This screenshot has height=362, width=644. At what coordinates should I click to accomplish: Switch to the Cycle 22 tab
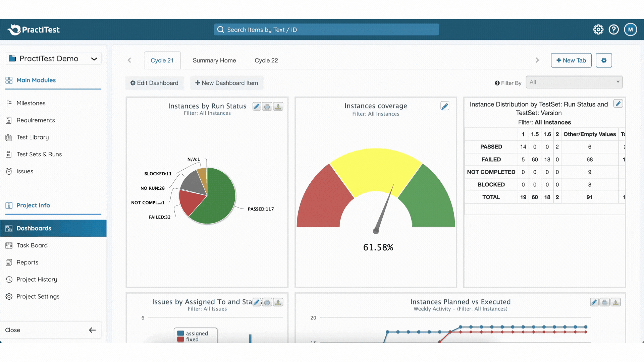coord(266,60)
